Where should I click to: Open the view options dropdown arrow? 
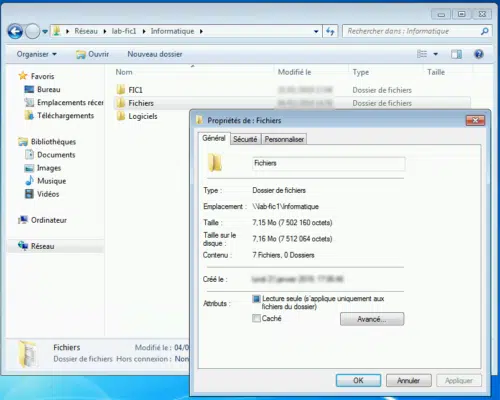435,54
